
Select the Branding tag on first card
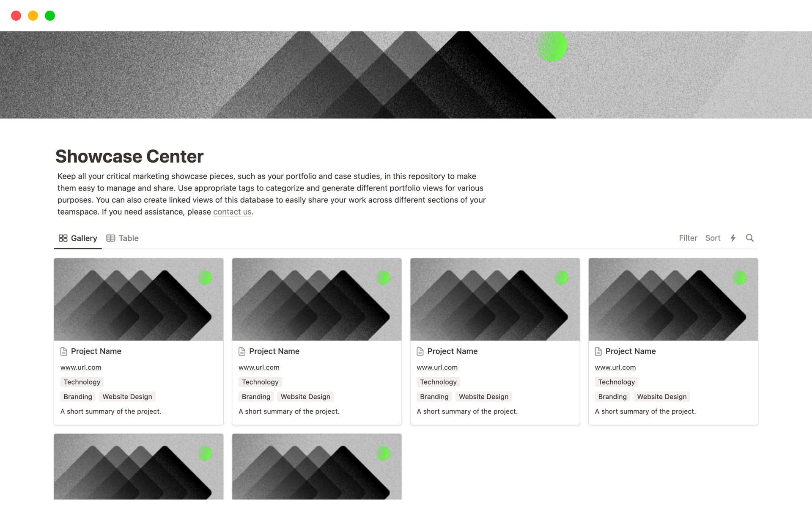tap(77, 396)
